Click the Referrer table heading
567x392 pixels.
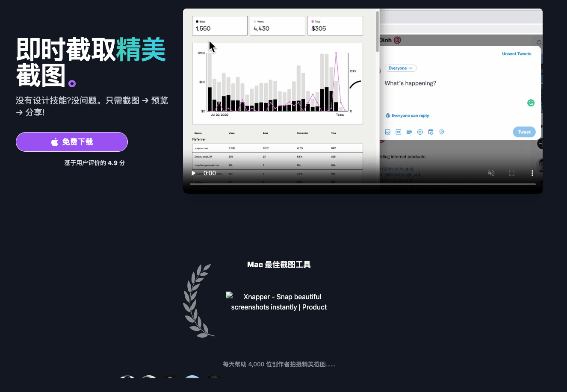click(x=199, y=139)
